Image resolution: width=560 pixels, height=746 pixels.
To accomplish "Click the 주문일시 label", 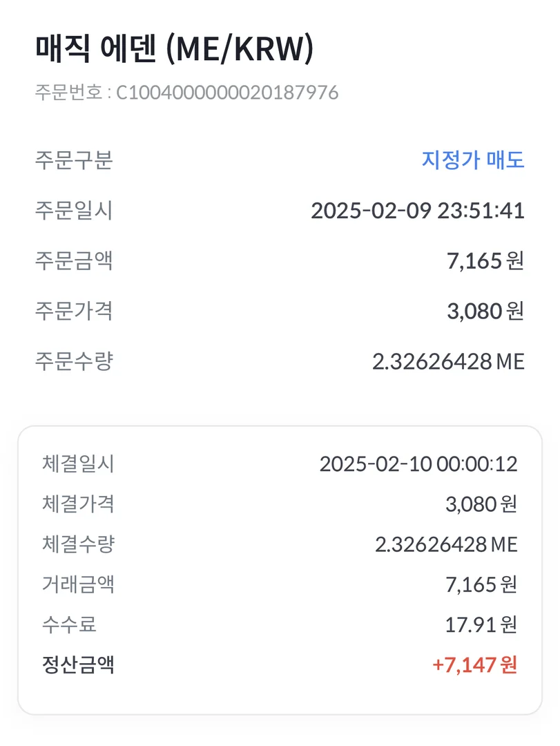I will point(74,211).
